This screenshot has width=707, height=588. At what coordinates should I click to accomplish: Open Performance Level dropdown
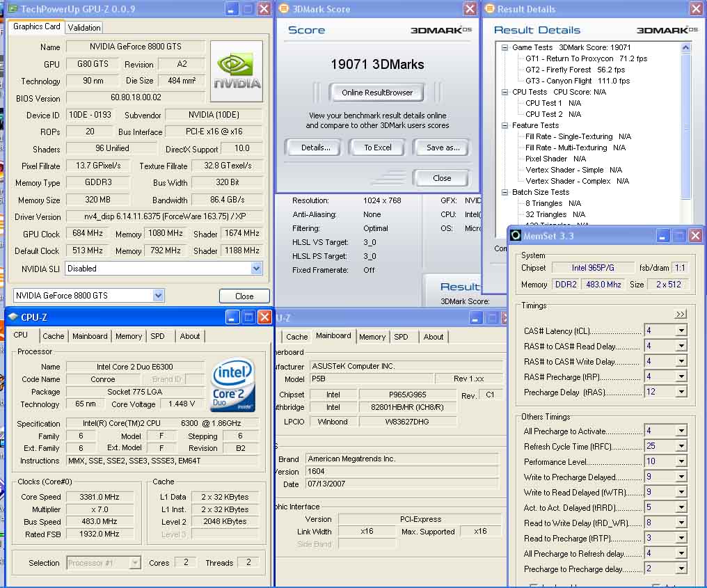click(x=681, y=461)
